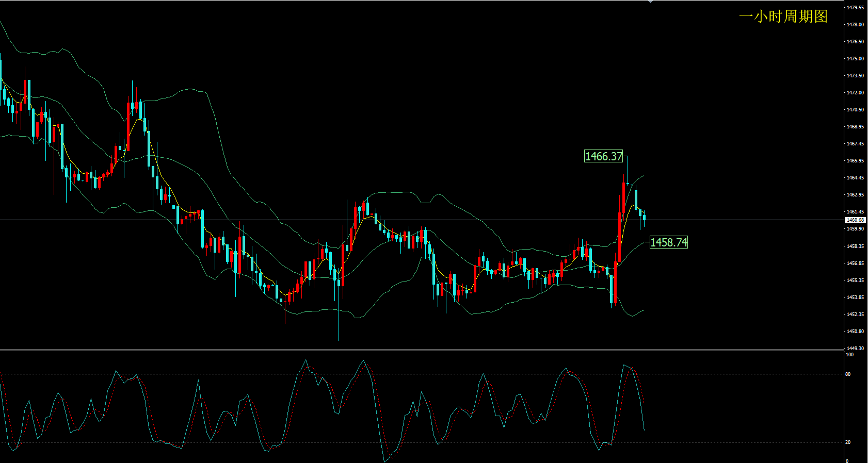Image resolution: width=868 pixels, height=463 pixels.
Task: Click the indicator scale value 0
Action: click(x=847, y=461)
